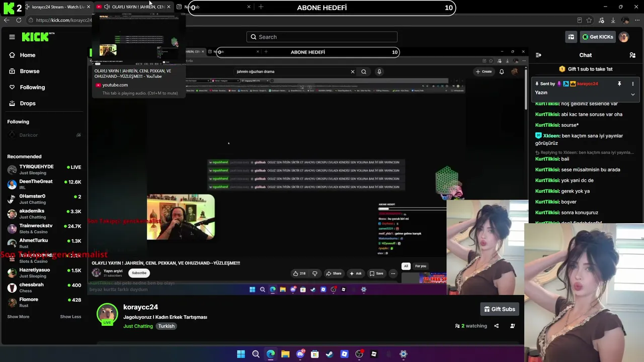Open Microsoft Store from the taskbar

click(x=315, y=354)
